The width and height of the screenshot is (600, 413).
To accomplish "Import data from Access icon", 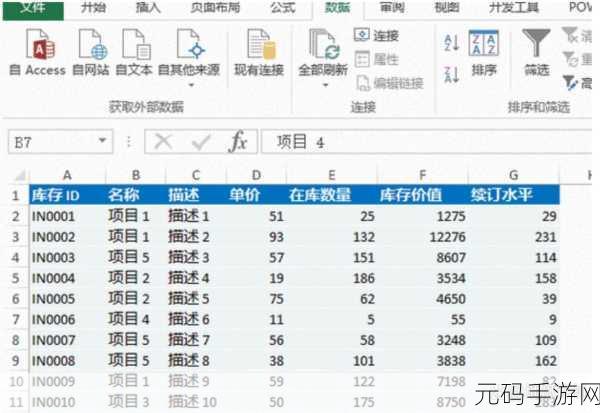I will [x=41, y=44].
